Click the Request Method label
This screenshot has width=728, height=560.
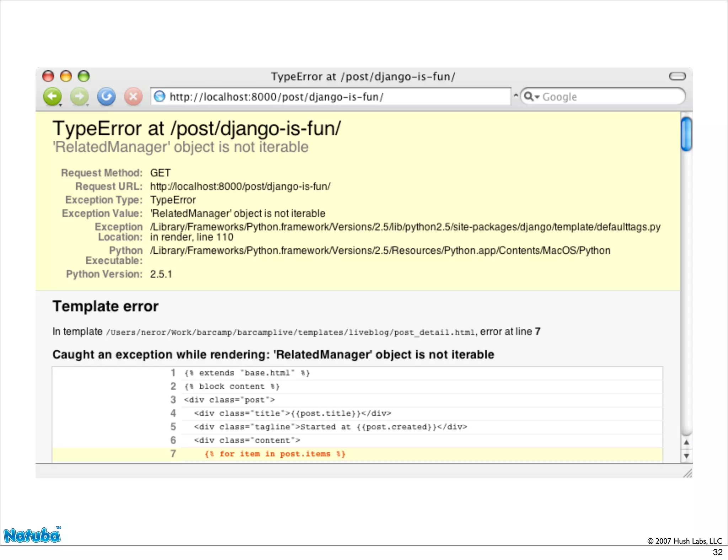click(102, 173)
